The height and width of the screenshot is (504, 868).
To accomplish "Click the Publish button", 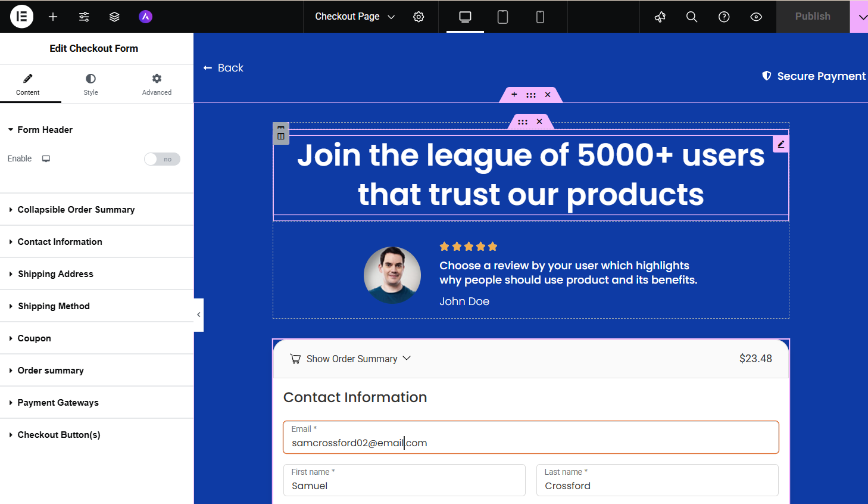I will point(812,17).
